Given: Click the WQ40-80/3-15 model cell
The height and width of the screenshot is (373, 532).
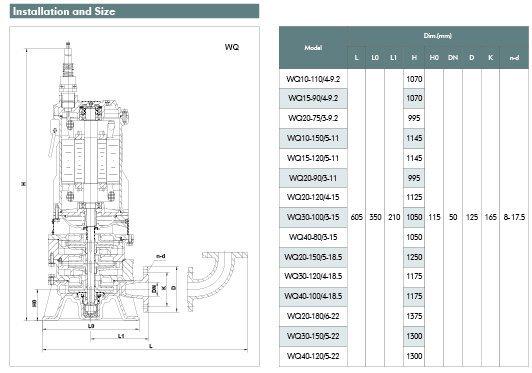Looking at the screenshot, I should click(313, 237).
